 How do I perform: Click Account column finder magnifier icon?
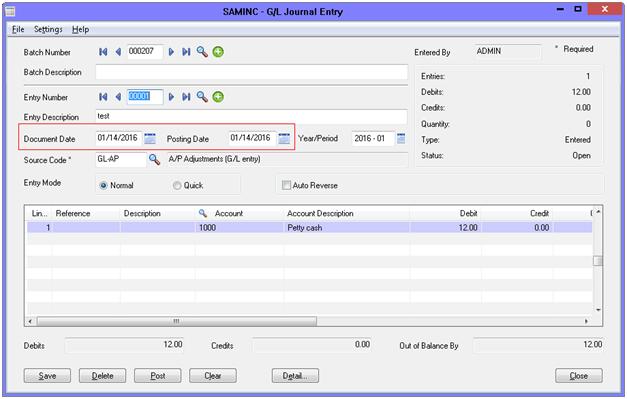point(203,213)
